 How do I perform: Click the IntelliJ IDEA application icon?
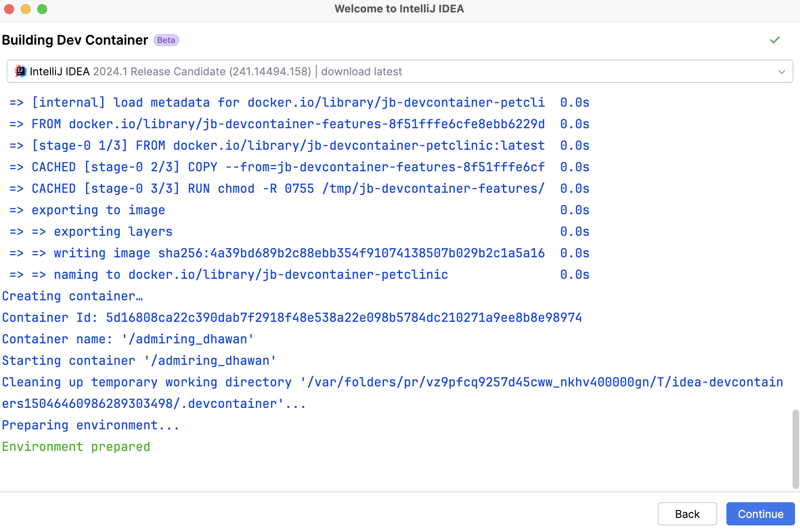coord(19,71)
